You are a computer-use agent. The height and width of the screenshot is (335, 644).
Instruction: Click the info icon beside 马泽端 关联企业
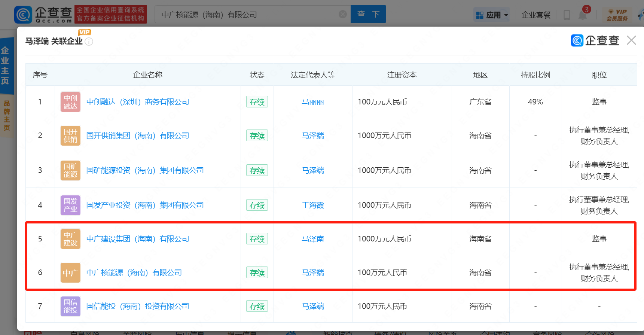coord(89,42)
